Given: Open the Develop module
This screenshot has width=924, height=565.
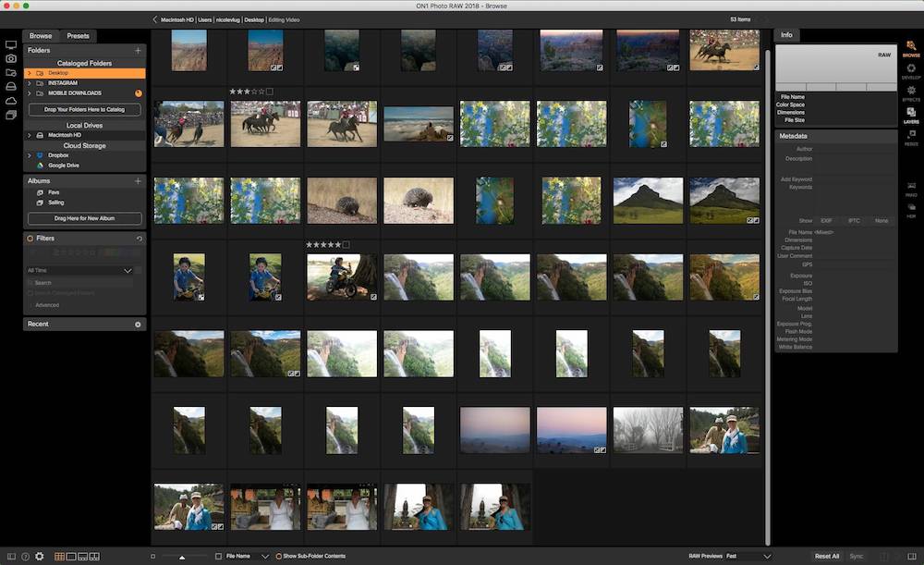Looking at the screenshot, I should pyautogui.click(x=911, y=70).
